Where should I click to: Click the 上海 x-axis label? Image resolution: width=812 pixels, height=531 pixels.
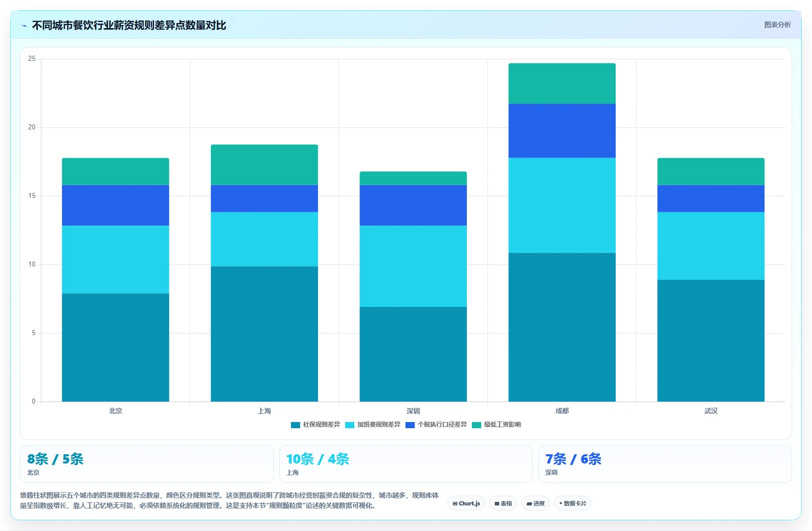(264, 411)
